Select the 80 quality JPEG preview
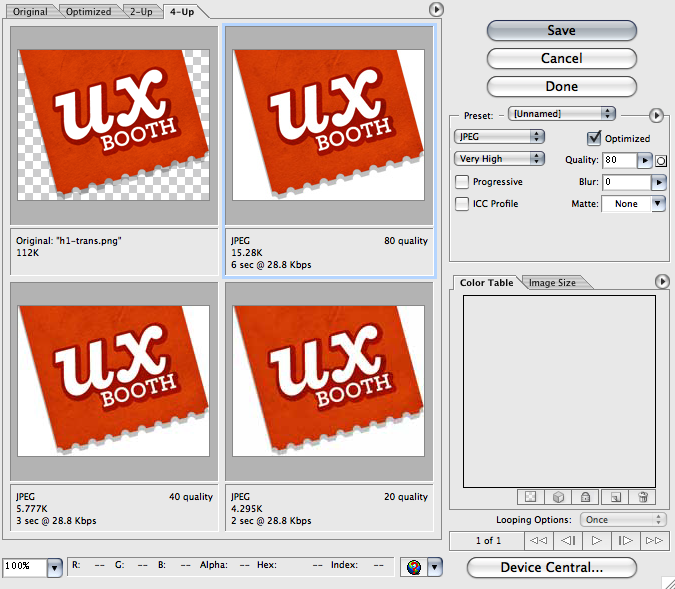675x589 pixels. [328, 125]
